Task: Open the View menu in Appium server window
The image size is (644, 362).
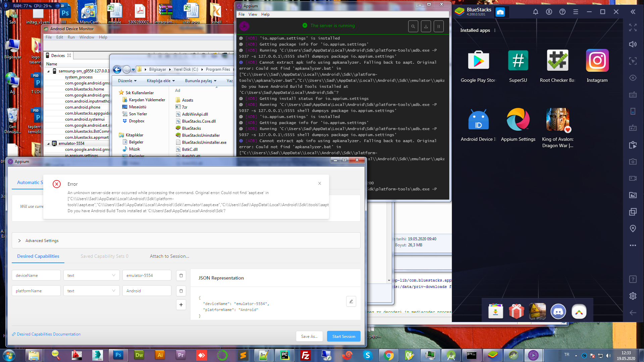Action: [253, 14]
